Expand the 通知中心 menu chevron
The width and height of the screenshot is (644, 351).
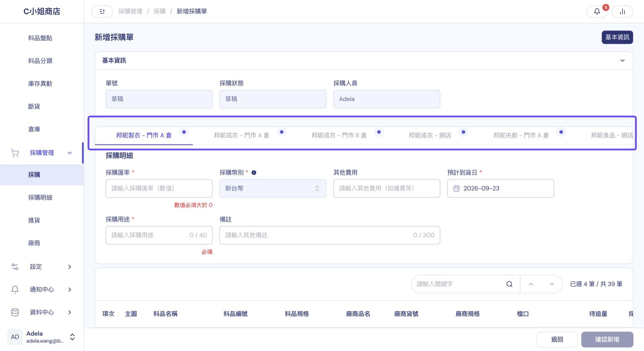(x=70, y=289)
